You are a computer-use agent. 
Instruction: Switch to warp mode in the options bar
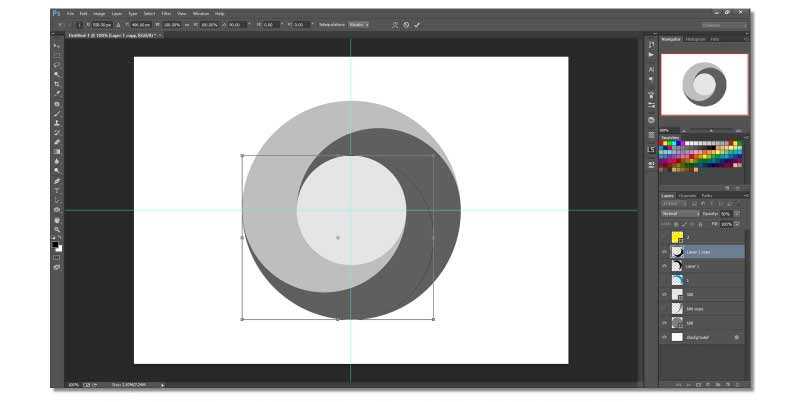(395, 24)
